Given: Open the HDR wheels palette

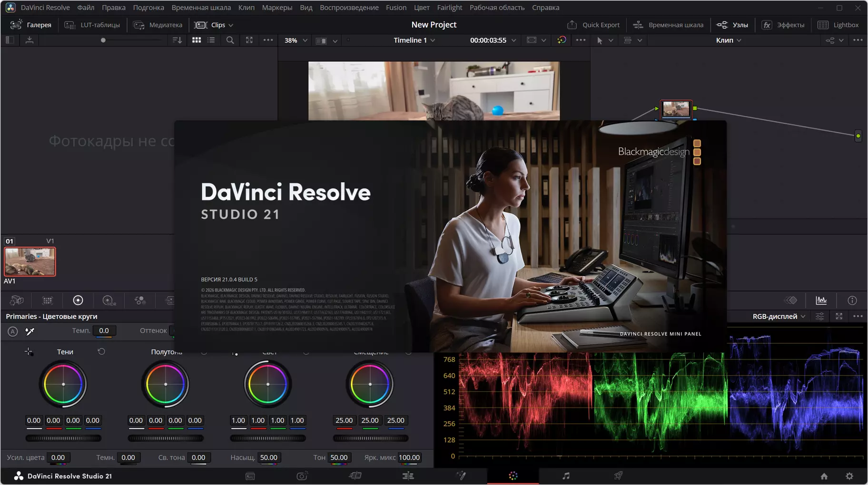Looking at the screenshot, I should tap(109, 301).
